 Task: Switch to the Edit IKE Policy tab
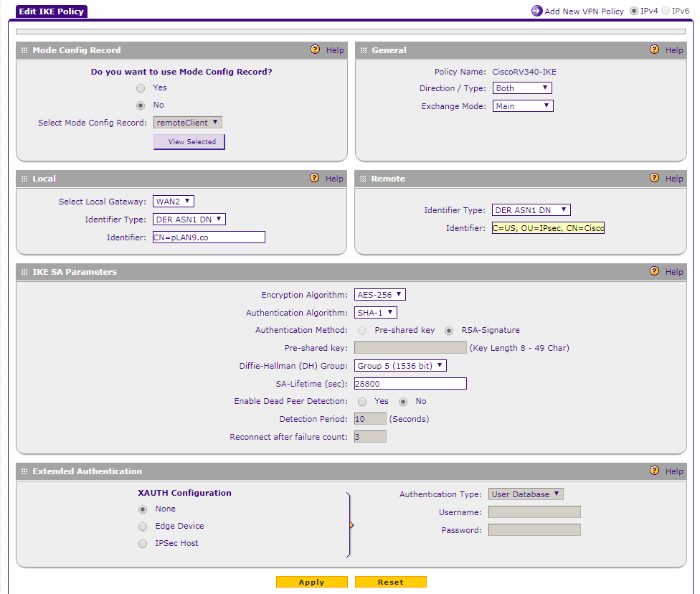point(51,11)
